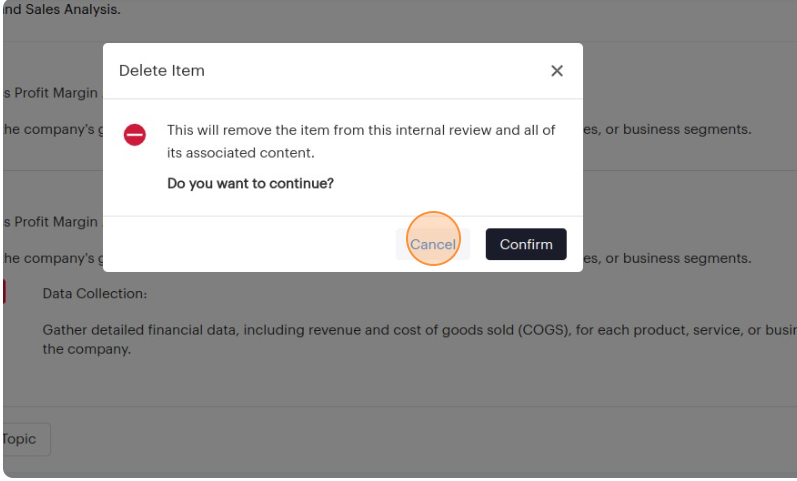Click the "its associated content." line
Screen dimensions: 797x481
[240, 153]
